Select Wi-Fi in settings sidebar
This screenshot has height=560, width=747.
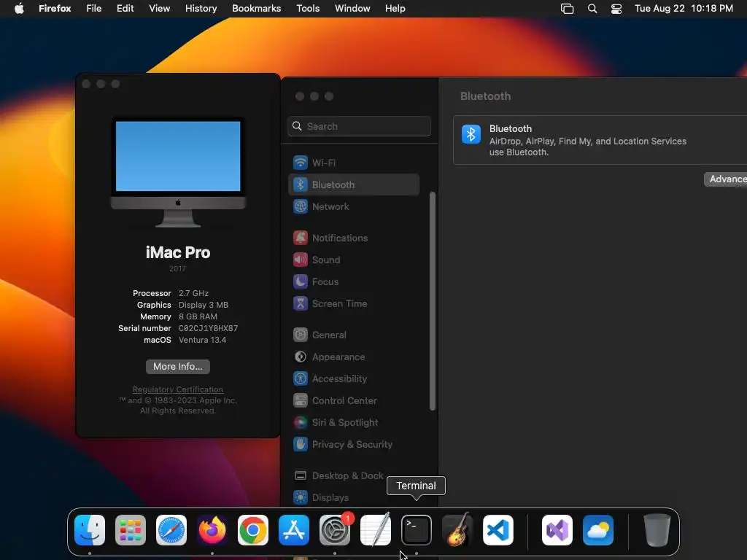click(x=354, y=163)
